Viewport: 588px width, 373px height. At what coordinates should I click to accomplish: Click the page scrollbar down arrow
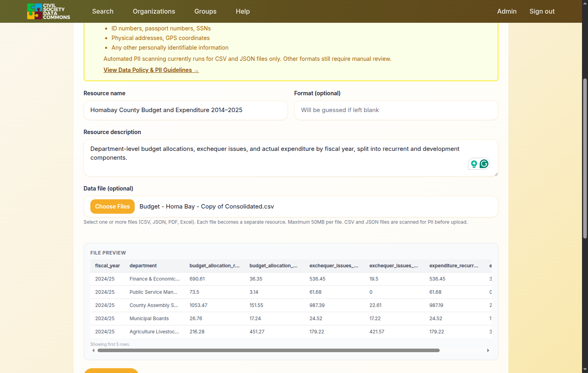tap(585, 369)
